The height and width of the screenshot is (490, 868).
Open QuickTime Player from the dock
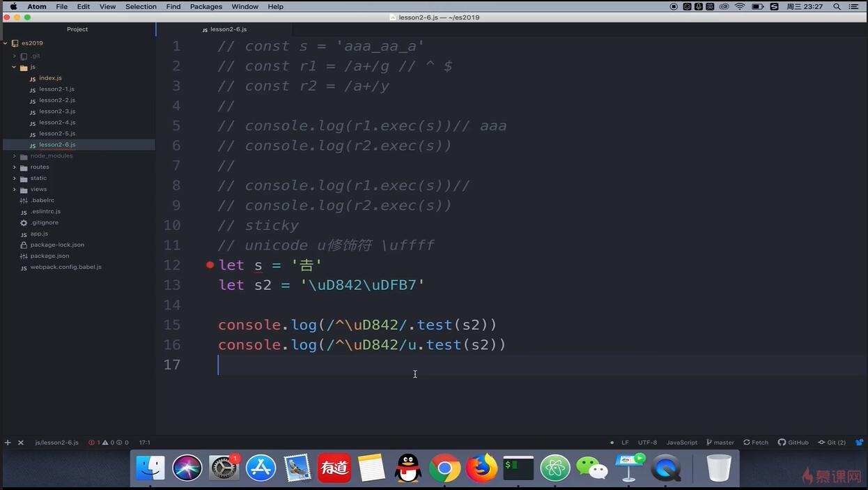[666, 468]
